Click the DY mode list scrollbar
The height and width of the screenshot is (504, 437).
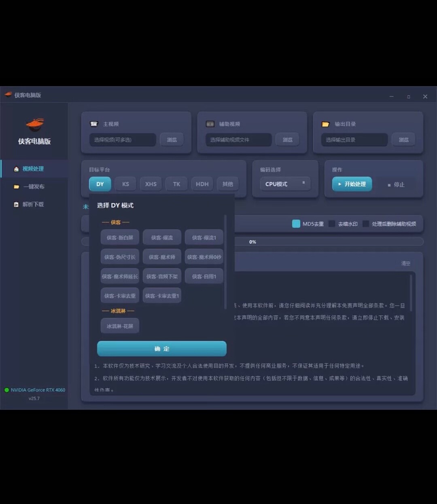pyautogui.click(x=225, y=262)
